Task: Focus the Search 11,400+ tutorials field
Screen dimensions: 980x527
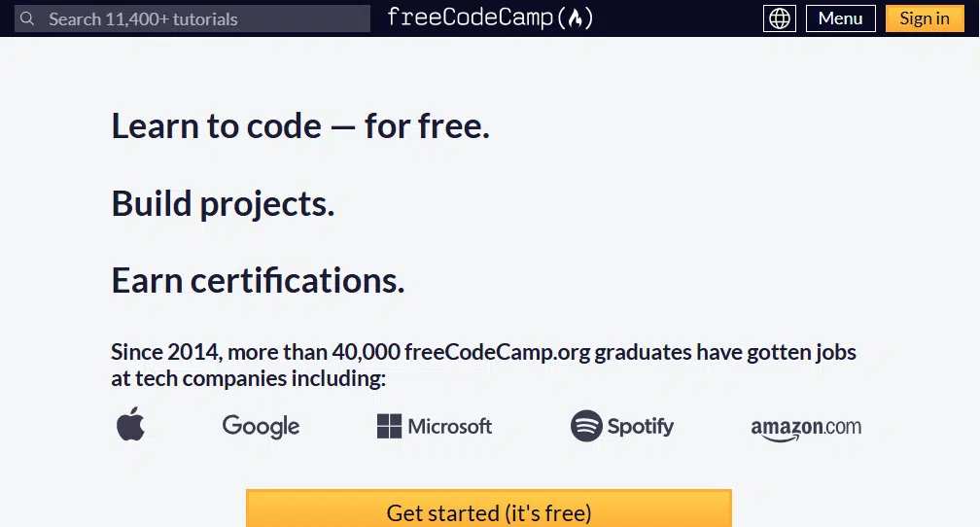Action: [x=192, y=18]
